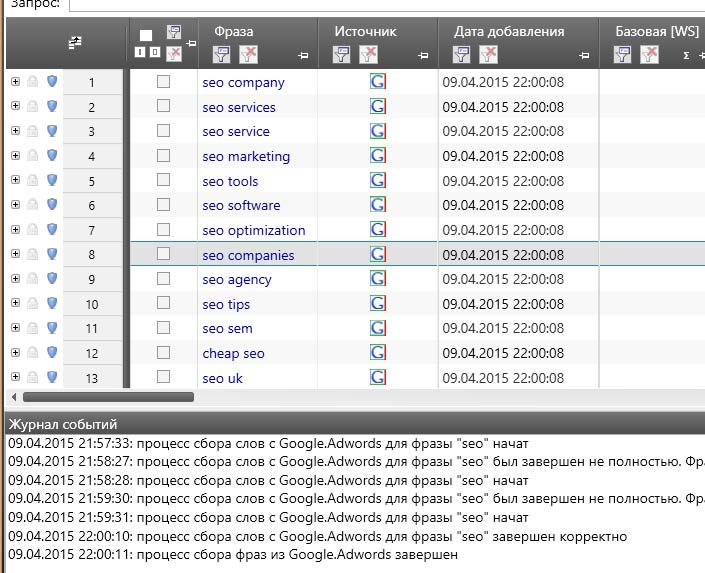Clear filter icon under Источник column

pyautogui.click(x=369, y=54)
